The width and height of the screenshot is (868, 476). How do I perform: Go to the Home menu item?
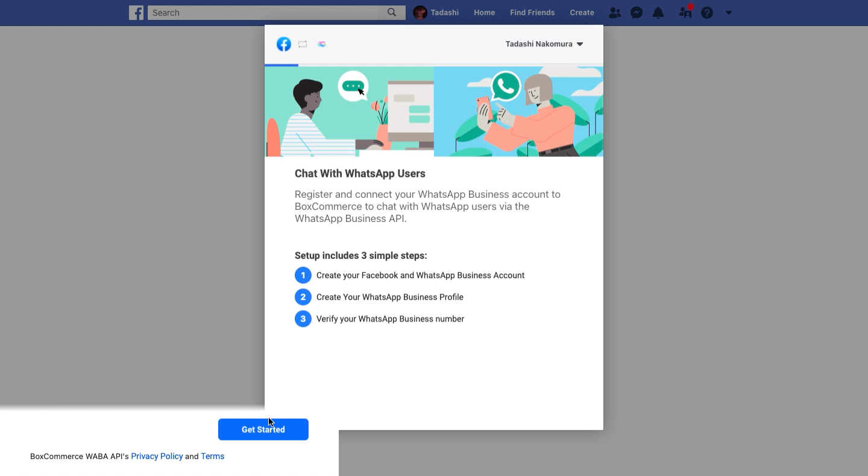click(x=485, y=13)
